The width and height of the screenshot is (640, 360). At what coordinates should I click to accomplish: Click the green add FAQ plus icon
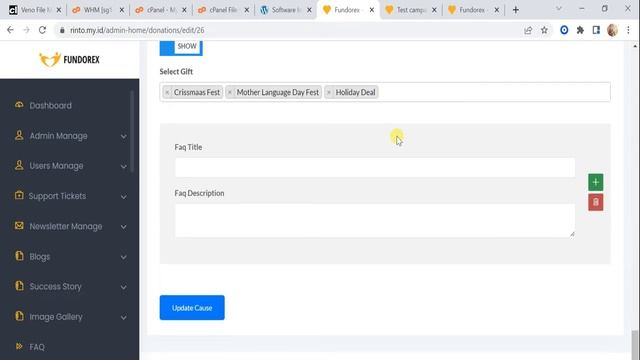pyautogui.click(x=596, y=182)
